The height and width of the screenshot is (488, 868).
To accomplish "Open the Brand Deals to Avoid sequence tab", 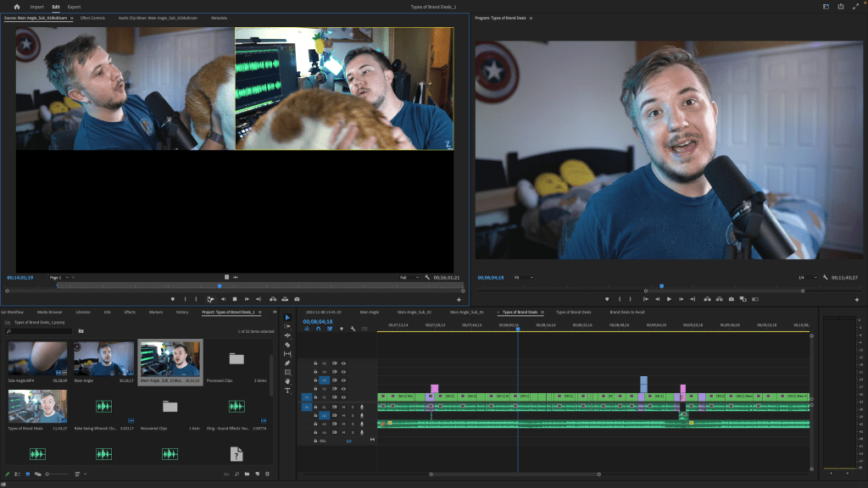I will click(x=627, y=312).
